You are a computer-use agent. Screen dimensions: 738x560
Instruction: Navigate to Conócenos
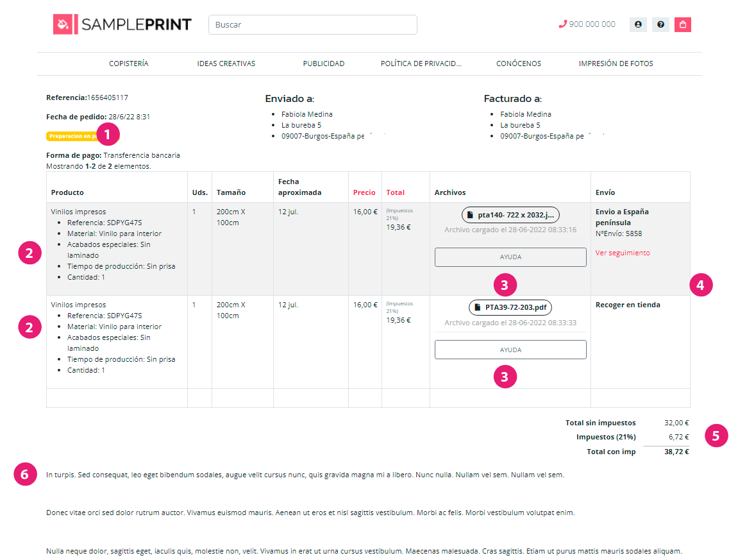[x=519, y=64]
